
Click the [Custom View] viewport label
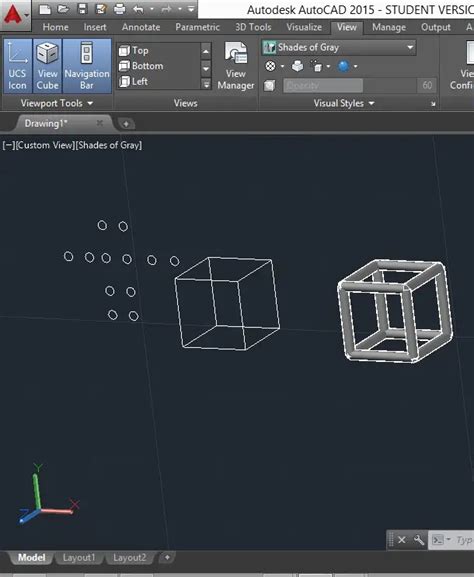45,145
